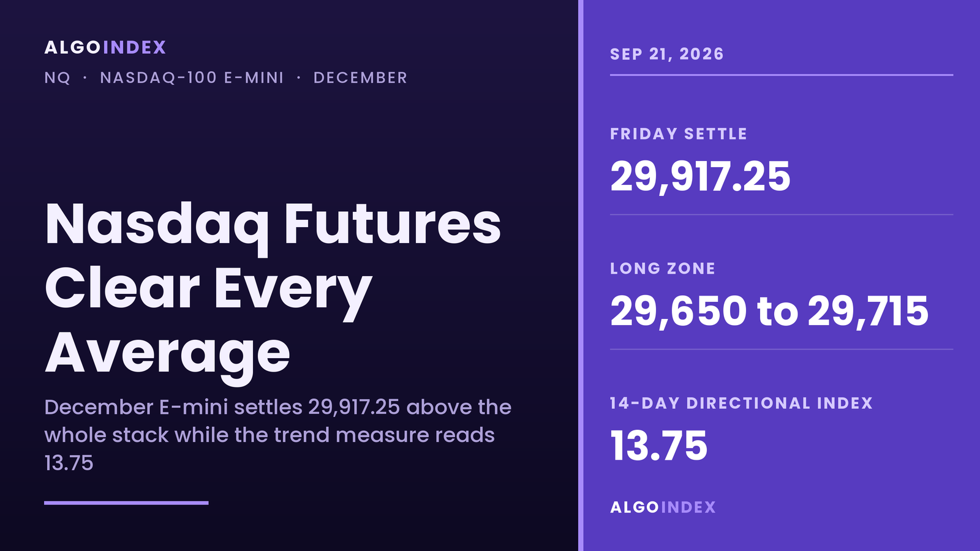This screenshot has height=551, width=980.
Task: Click the divider line under the date
Action: pyautogui.click(x=782, y=75)
